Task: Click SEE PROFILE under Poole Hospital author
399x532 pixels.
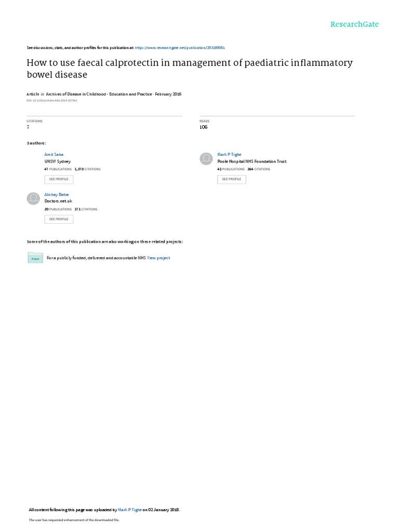Action: tap(232, 179)
